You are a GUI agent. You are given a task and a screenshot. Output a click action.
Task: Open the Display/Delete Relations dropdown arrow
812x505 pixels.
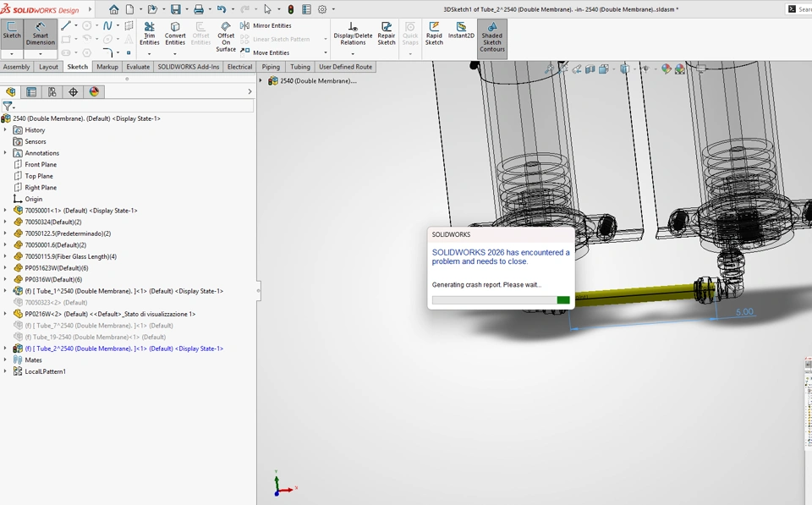pyautogui.click(x=353, y=53)
